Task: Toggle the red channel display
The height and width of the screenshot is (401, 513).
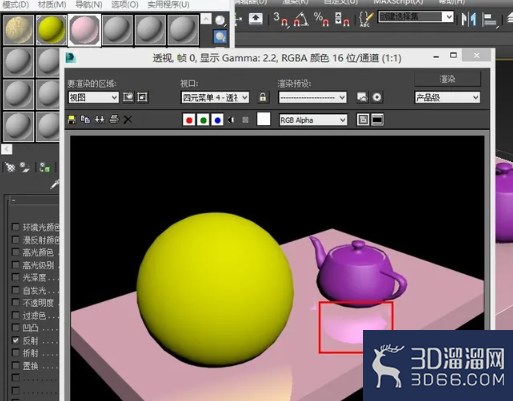Action: 189,120
